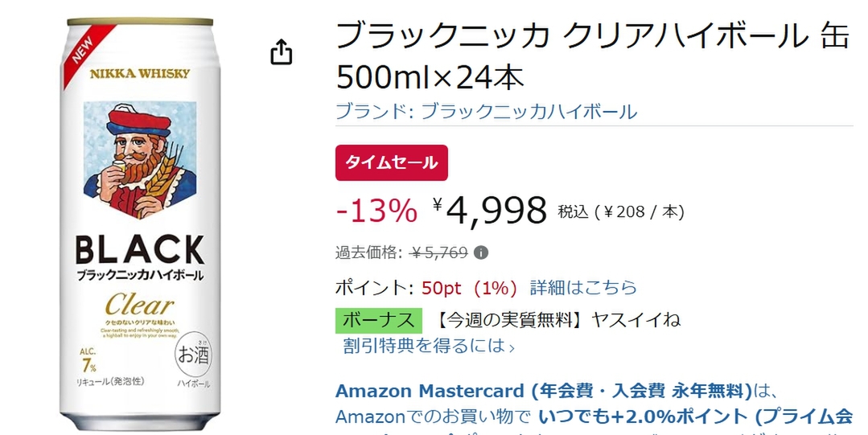The image size is (868, 435).
Task: Click the -13% discount percentage
Action: coord(376,211)
